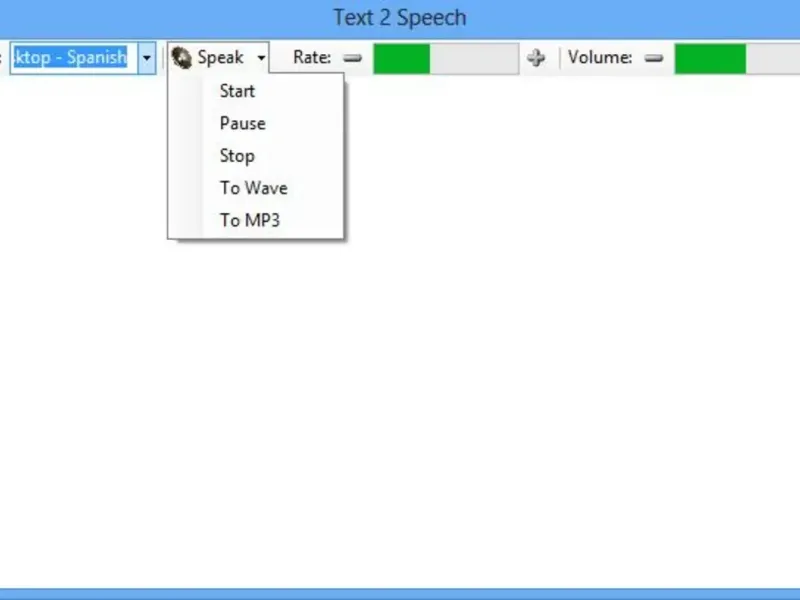Click the Volume: label
This screenshot has height=600, width=800.
600,57
